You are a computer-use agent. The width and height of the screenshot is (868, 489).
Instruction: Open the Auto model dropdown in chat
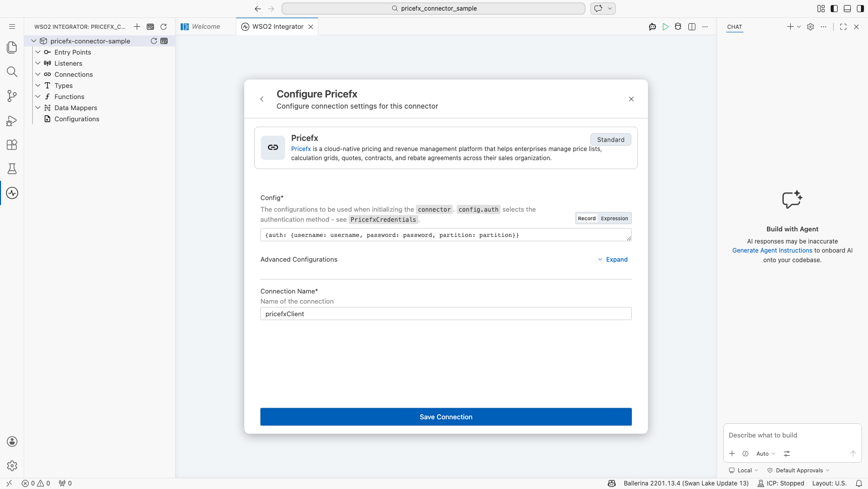766,454
